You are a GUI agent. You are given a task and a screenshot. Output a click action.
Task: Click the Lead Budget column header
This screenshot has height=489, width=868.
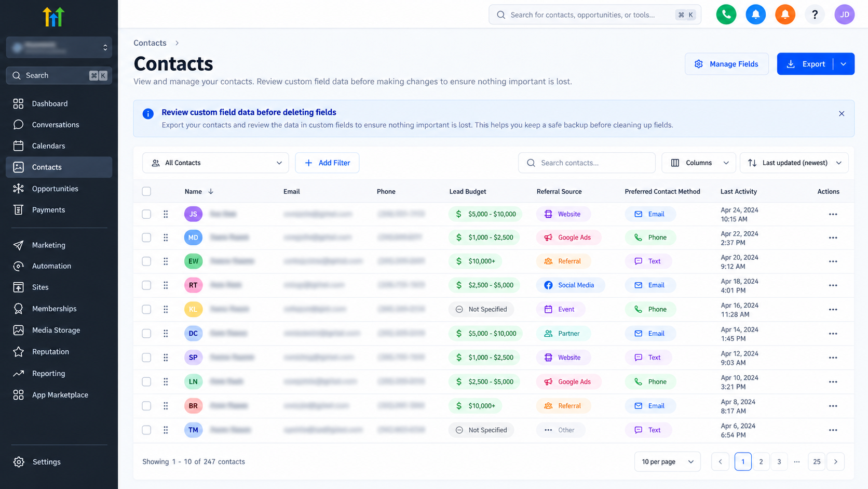click(x=468, y=192)
